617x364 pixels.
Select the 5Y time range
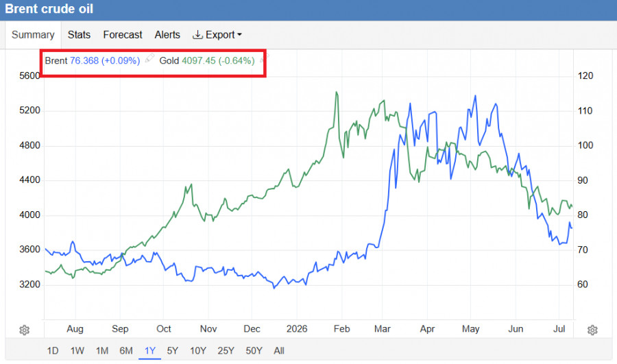click(x=172, y=350)
